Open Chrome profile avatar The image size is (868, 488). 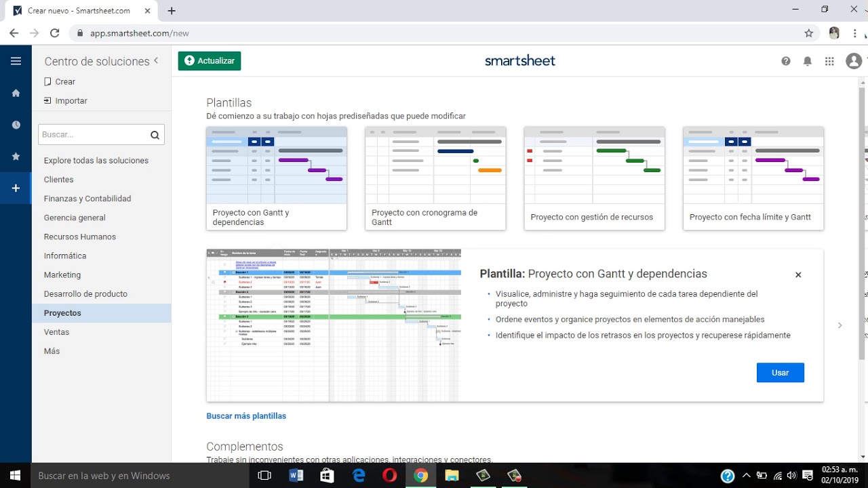[x=834, y=33]
